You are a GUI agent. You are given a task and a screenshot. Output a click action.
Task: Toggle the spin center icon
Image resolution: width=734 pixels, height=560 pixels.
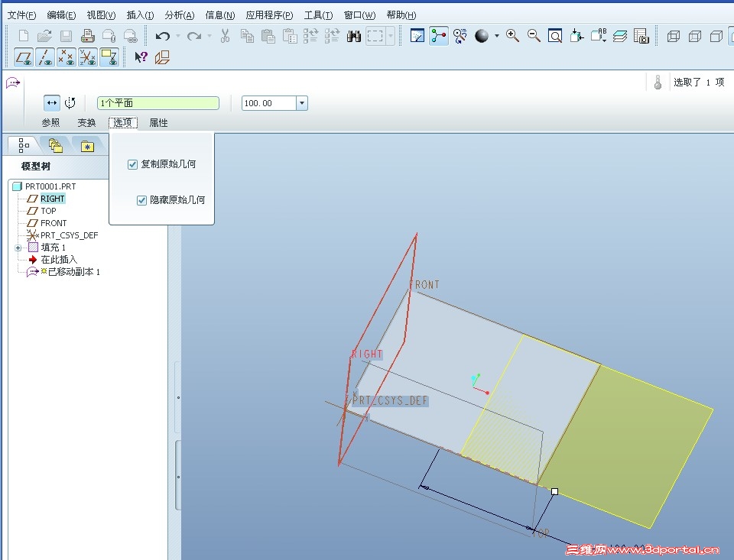tap(439, 36)
